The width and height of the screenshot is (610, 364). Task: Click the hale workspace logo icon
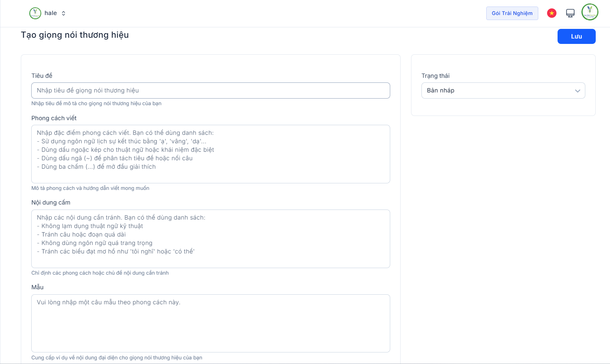(x=35, y=13)
